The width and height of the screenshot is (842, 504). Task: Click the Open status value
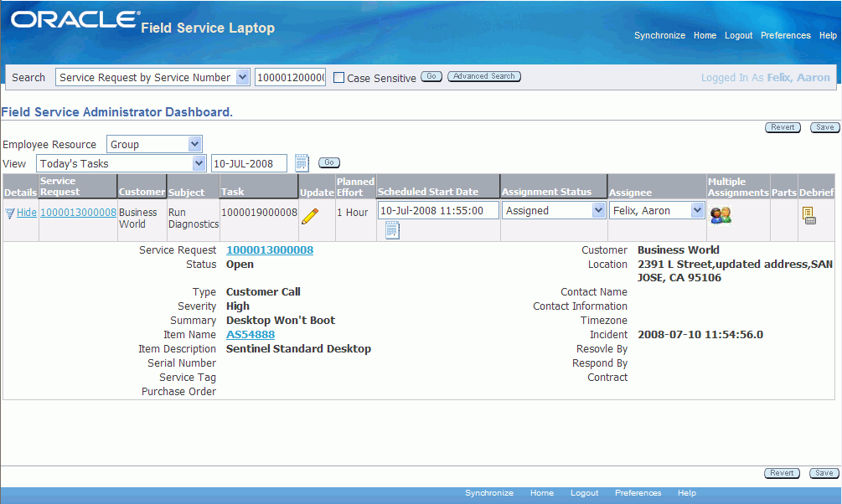coord(240,265)
